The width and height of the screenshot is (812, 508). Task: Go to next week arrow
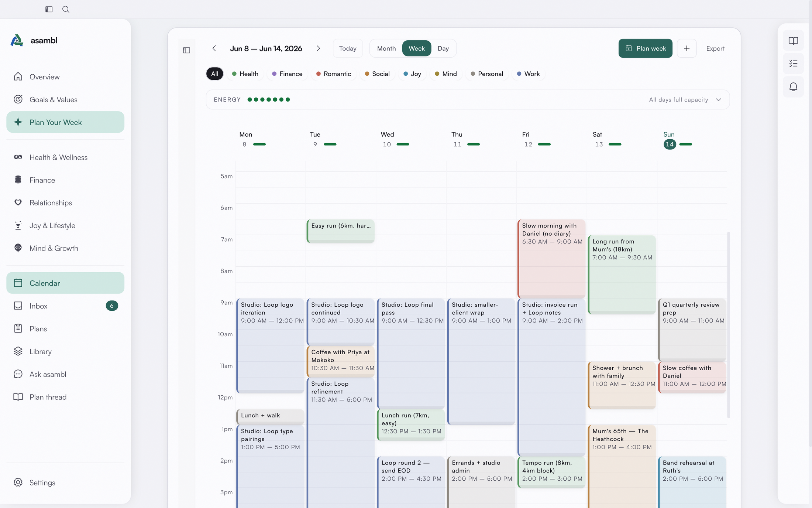[318, 48]
